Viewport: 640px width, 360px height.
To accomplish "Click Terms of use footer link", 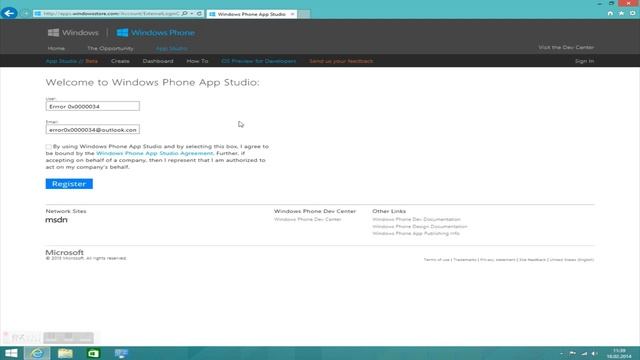I will tap(436, 260).
